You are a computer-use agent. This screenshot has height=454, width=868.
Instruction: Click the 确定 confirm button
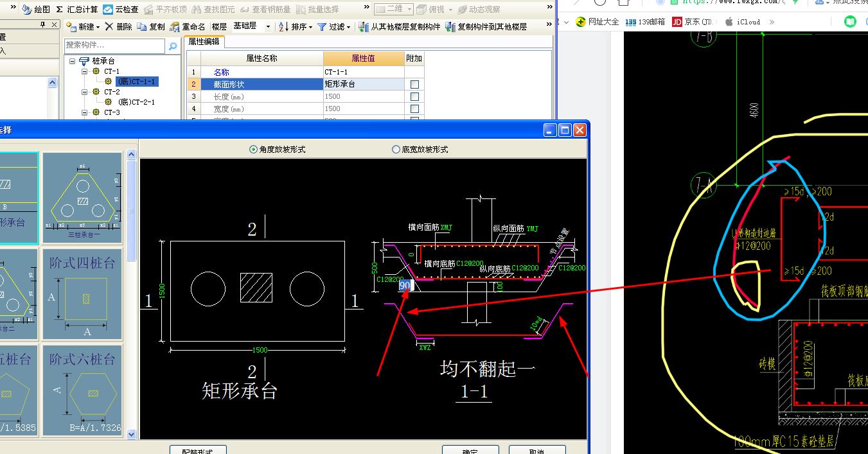[x=470, y=451]
